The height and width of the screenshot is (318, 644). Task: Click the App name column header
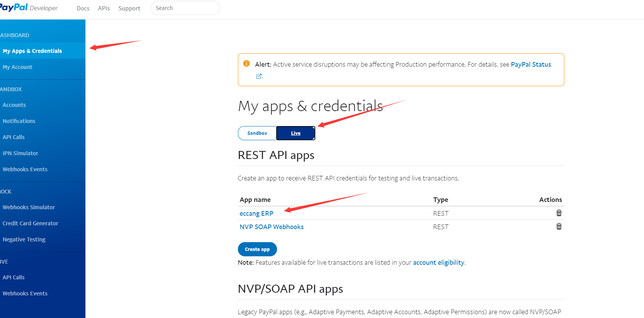[x=255, y=200]
